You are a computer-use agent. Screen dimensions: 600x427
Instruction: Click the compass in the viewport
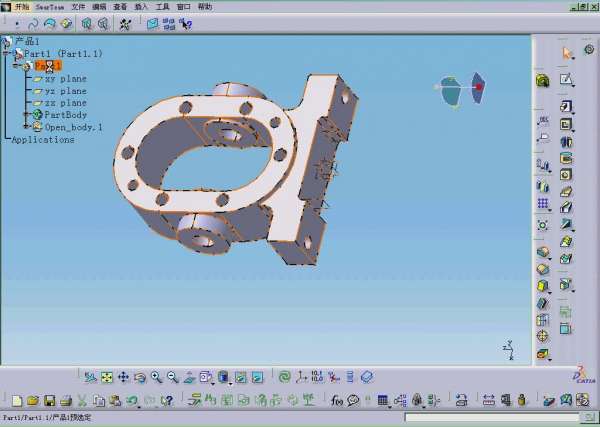[463, 89]
